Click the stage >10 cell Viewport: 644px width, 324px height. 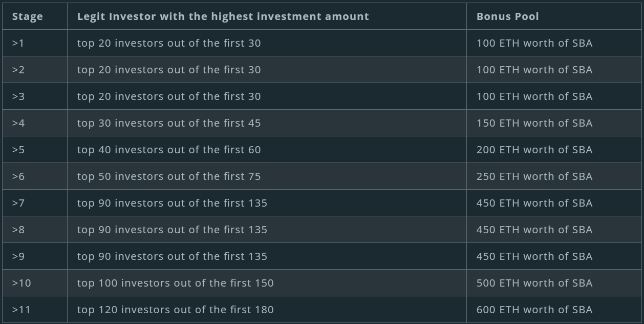tap(34, 283)
